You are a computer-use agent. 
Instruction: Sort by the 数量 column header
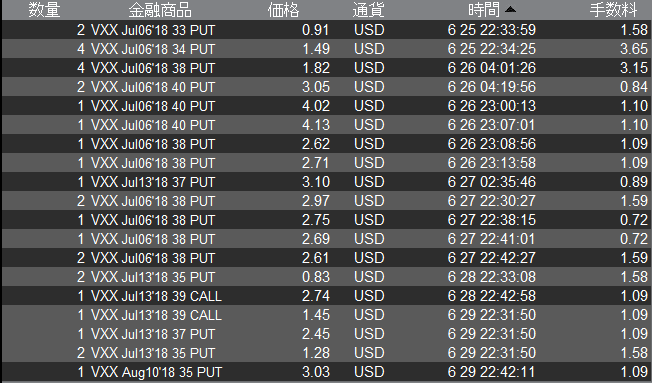click(44, 10)
